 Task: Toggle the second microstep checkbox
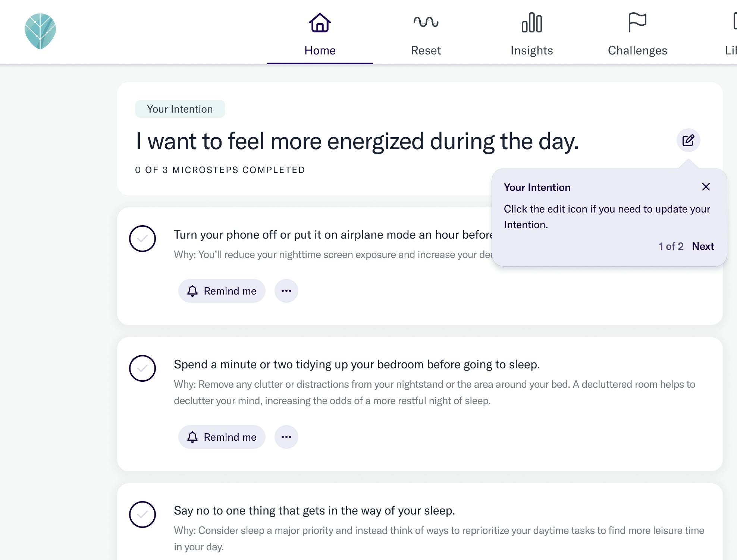tap(142, 368)
